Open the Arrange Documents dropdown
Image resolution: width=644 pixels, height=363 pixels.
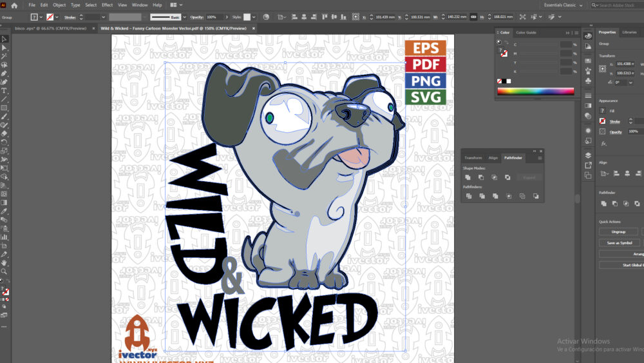(x=176, y=5)
